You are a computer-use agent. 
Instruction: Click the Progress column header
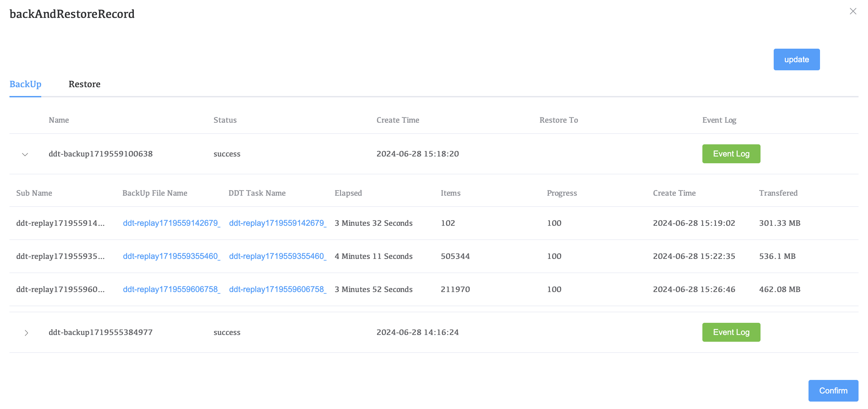pyautogui.click(x=562, y=193)
